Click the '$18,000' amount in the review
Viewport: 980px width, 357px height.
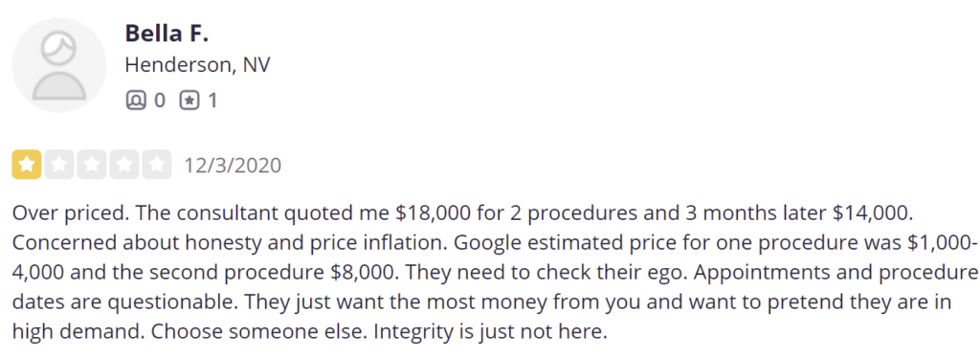tap(433, 213)
